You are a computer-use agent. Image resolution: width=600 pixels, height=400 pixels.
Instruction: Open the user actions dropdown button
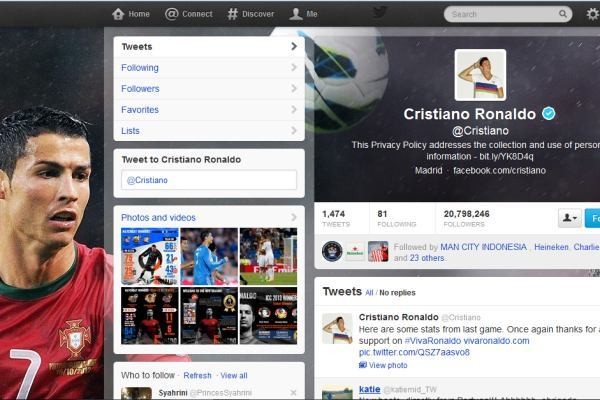click(570, 218)
